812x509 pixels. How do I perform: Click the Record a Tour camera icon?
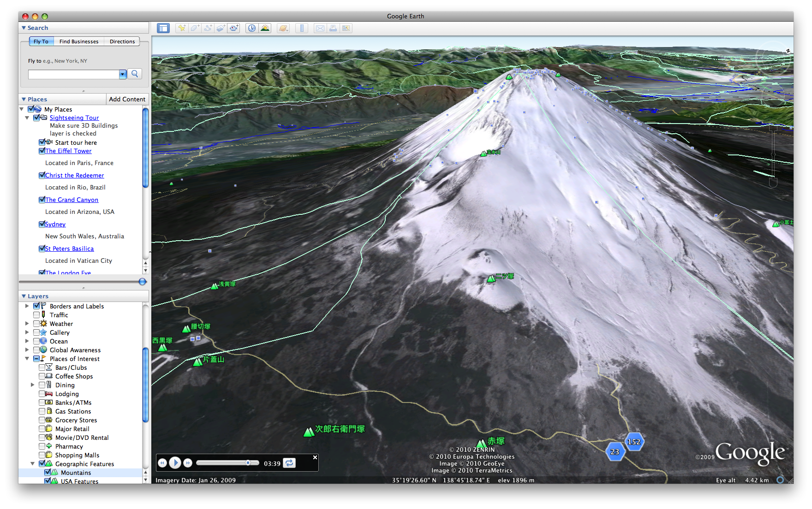pos(234,28)
